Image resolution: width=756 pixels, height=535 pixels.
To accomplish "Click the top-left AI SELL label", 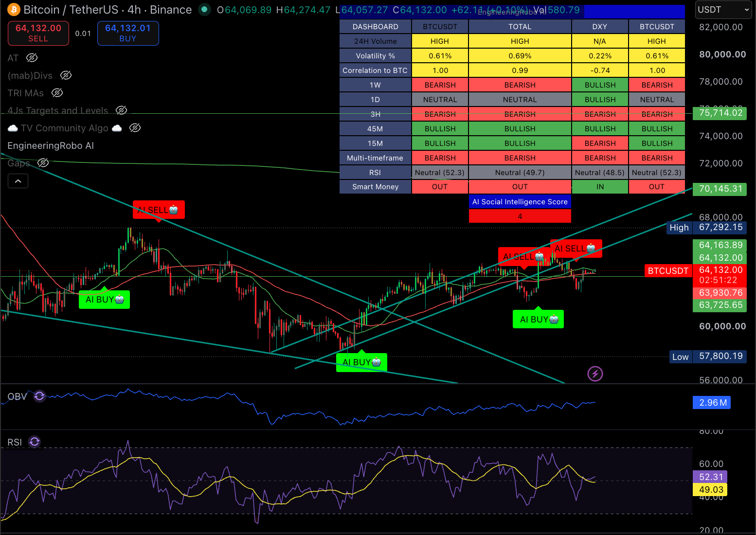I will click(159, 210).
